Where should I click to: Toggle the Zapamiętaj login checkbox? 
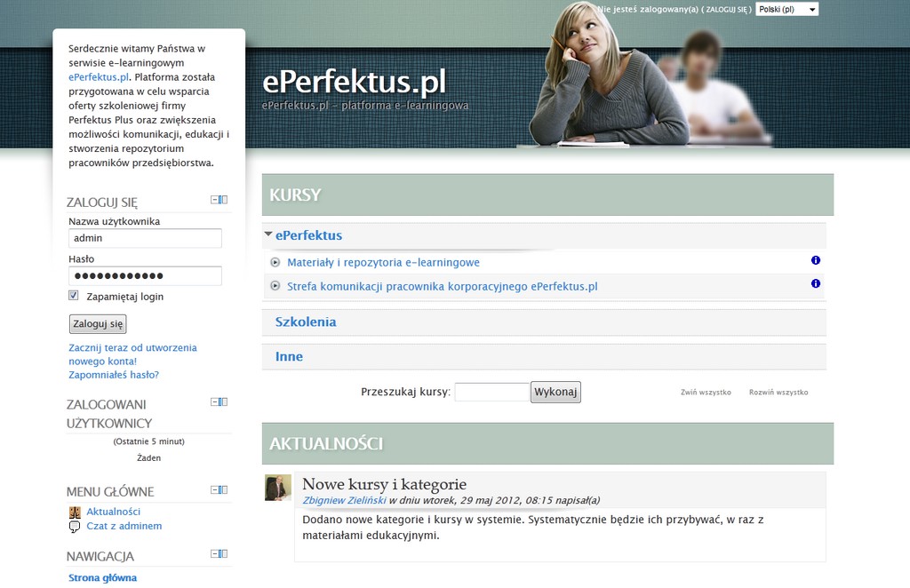pos(74,295)
